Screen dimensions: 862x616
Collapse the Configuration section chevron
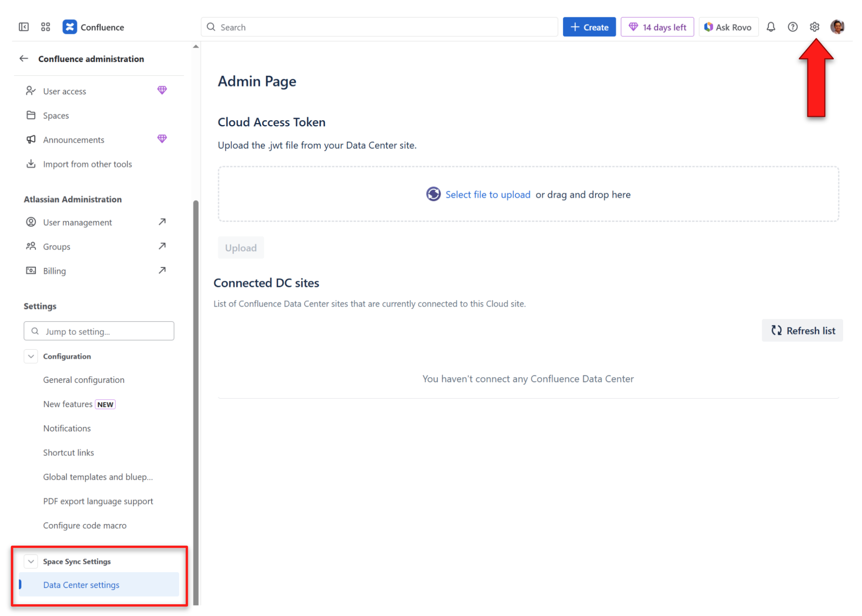pos(31,356)
